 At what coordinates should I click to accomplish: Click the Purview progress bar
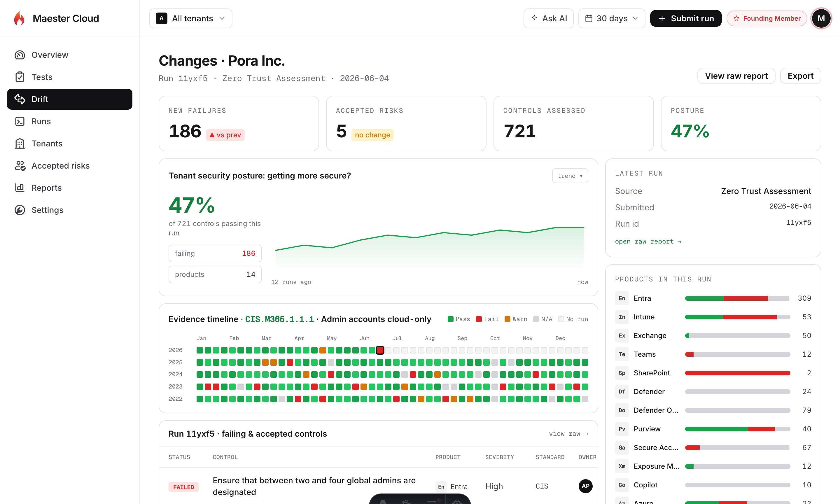(x=737, y=429)
